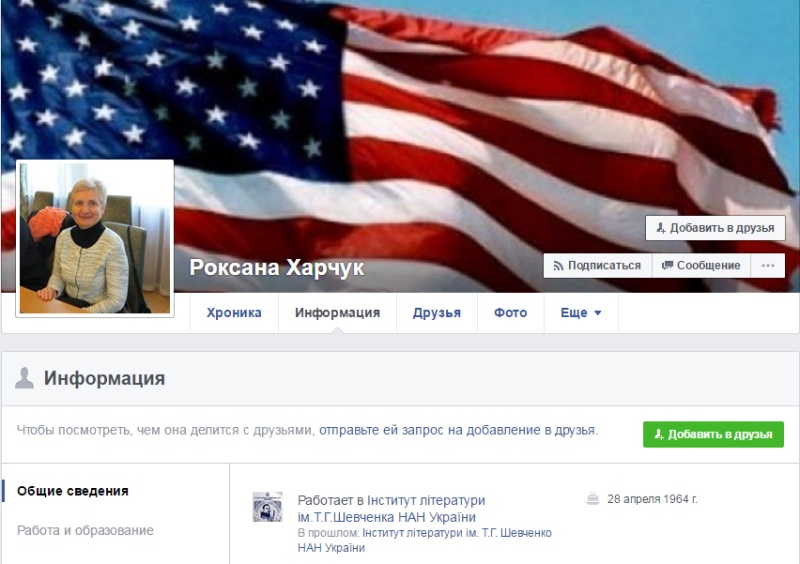The image size is (800, 564).
Task: Open Работа и образование section
Action: tap(85, 530)
